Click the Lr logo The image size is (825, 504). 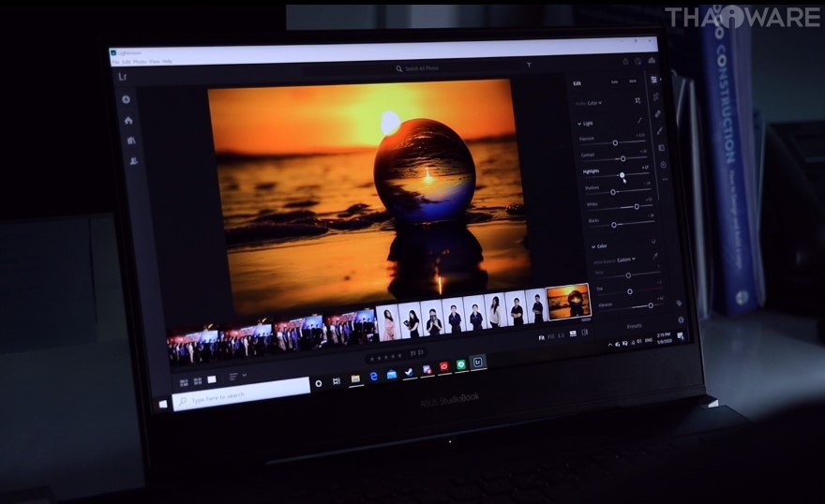pyautogui.click(x=123, y=77)
